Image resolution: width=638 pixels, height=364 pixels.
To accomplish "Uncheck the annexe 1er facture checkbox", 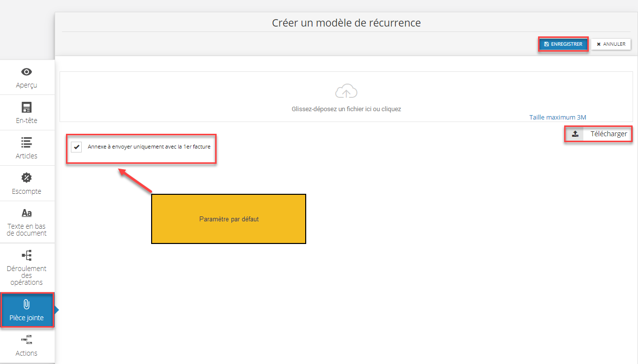I will point(76,147).
